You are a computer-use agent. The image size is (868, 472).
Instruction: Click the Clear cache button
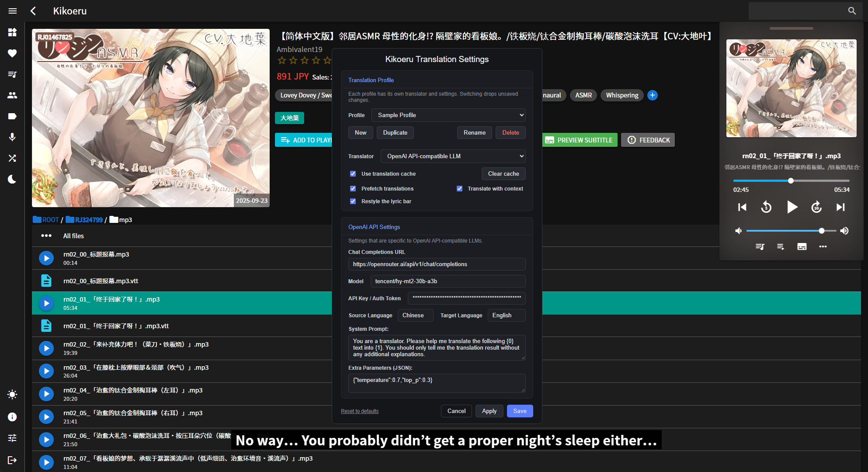(x=503, y=174)
